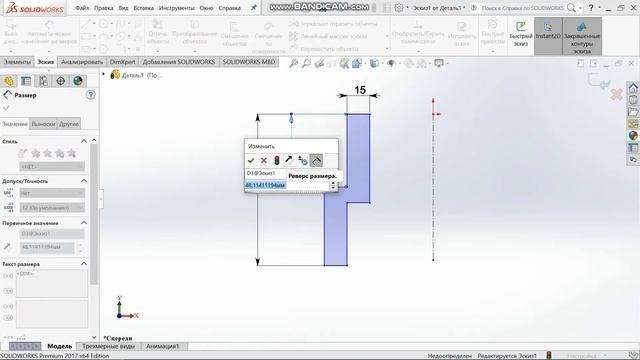This screenshot has width=640, height=360.
Task: Click the property panel vertical scrollbar
Action: 94,214
